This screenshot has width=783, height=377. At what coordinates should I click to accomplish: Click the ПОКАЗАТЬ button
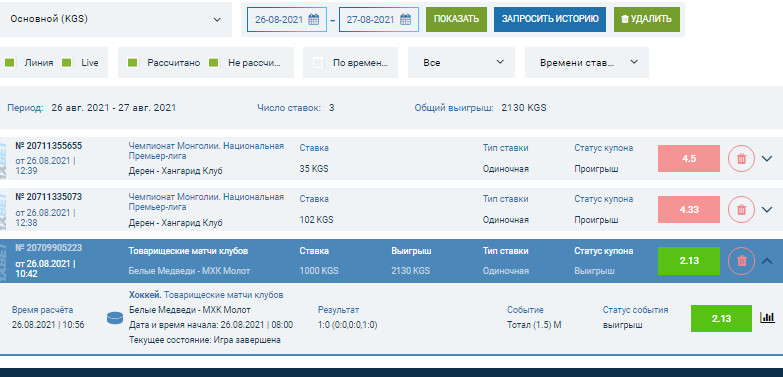click(456, 19)
